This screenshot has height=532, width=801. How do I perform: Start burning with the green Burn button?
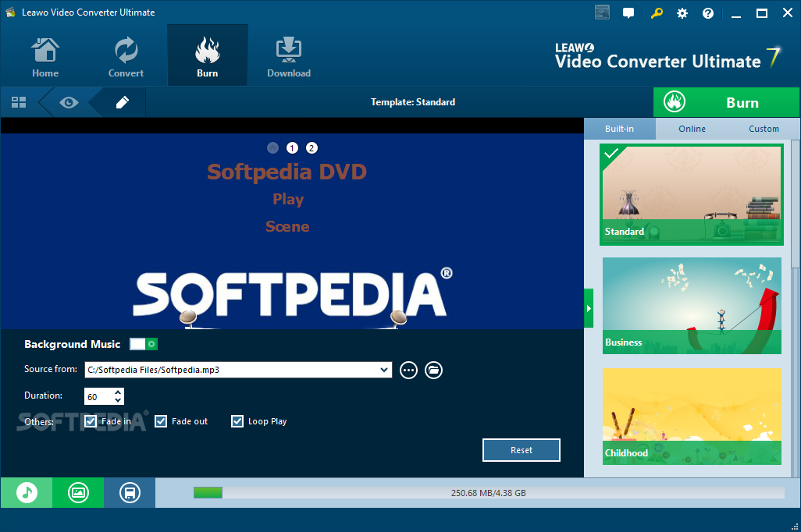(726, 102)
